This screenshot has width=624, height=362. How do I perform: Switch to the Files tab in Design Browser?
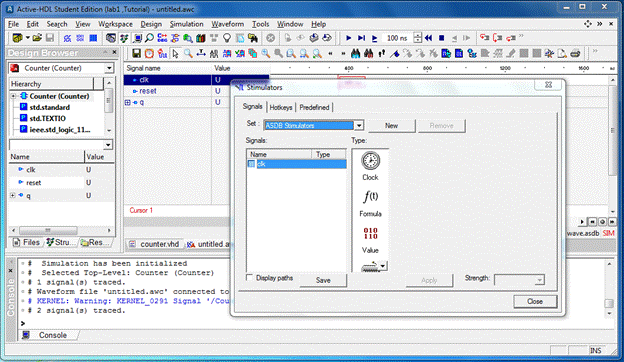pyautogui.click(x=26, y=242)
